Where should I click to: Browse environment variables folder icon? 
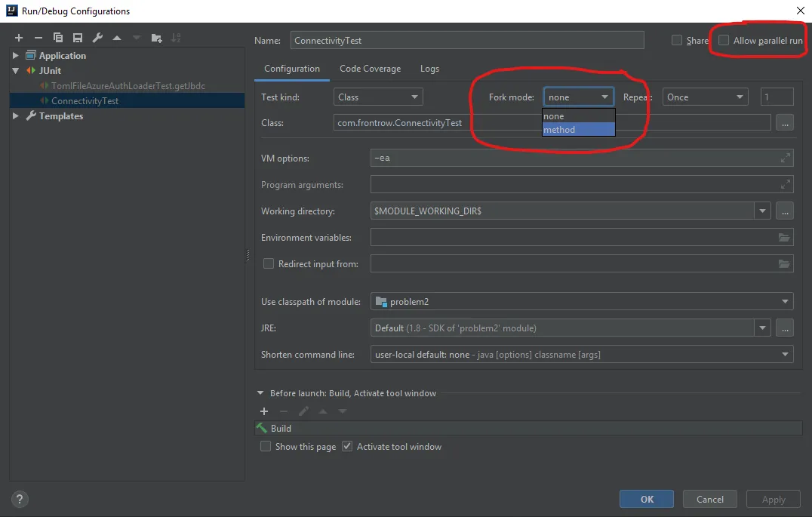click(784, 237)
